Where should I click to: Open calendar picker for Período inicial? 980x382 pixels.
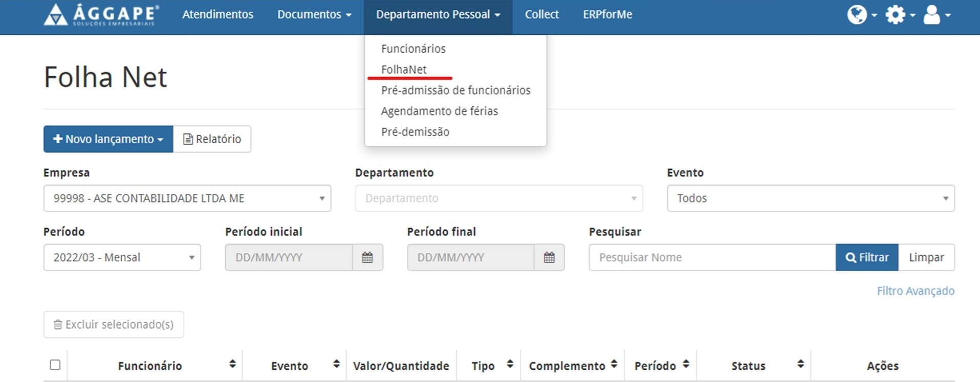367,257
